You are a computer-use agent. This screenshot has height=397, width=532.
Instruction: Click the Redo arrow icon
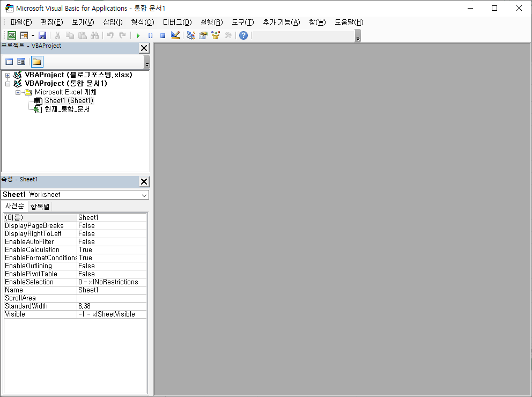pos(122,35)
